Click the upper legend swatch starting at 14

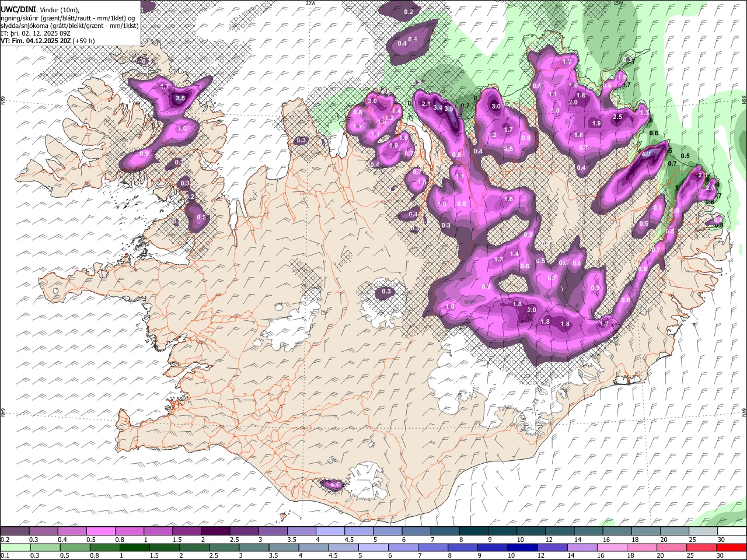tap(589, 531)
